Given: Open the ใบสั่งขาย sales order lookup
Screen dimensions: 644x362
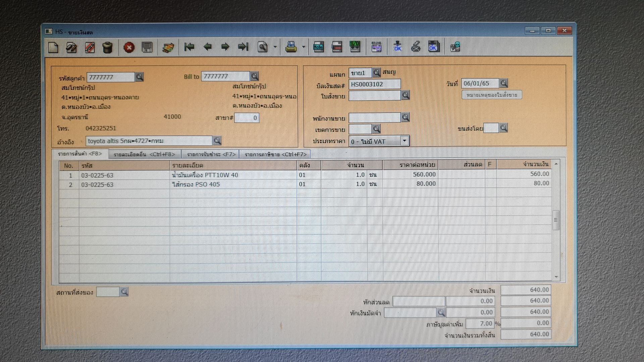Looking at the screenshot, I should click(x=406, y=96).
